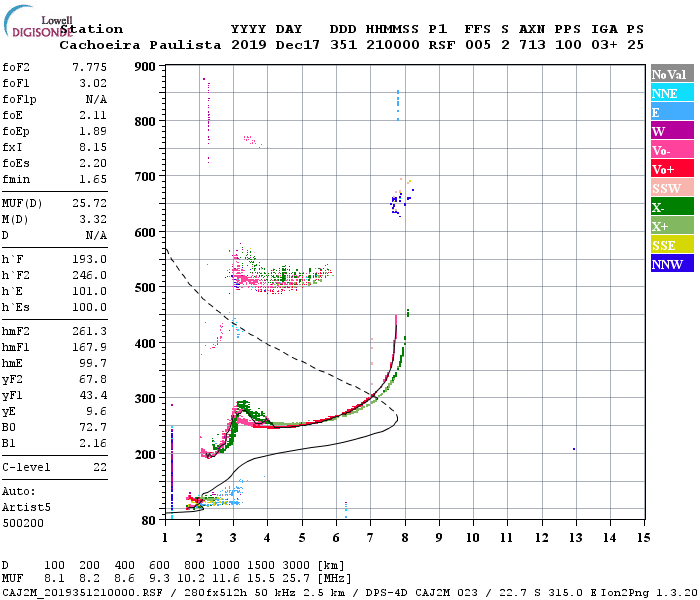Click the foF2 value 7.775
This screenshot has height=600, width=700.
coord(89,67)
